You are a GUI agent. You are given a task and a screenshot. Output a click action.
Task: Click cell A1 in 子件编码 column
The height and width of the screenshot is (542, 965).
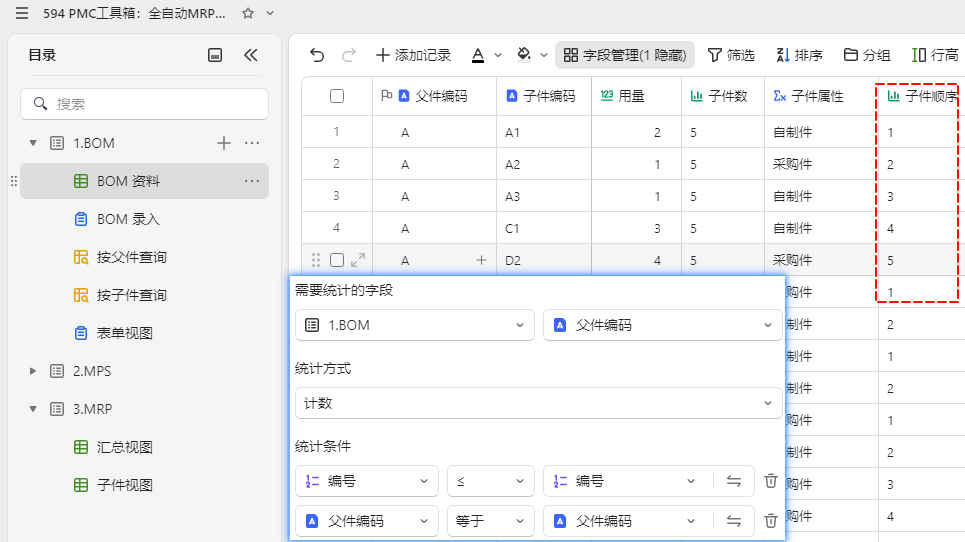pyautogui.click(x=544, y=132)
